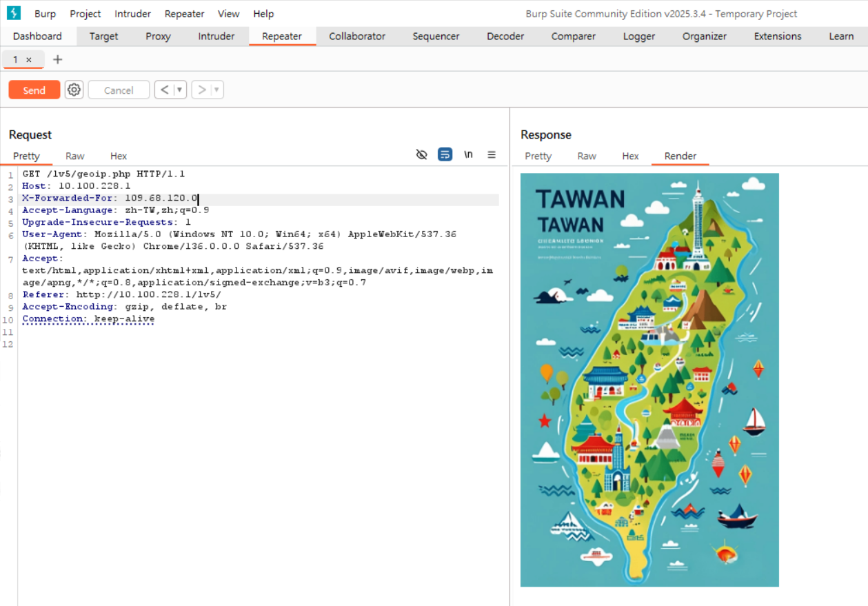This screenshot has width=868, height=606.
Task: Expand the forward history dropdown arrow
Action: point(217,90)
